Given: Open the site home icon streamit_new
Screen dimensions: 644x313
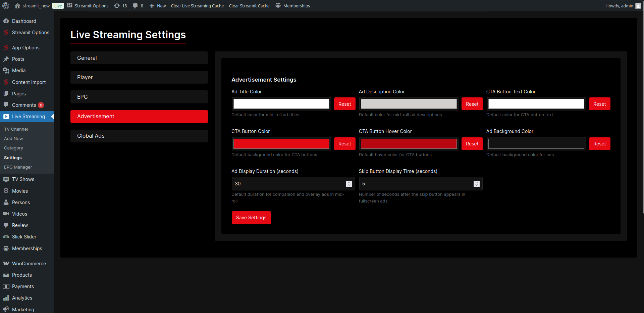Looking at the screenshot, I should (x=17, y=6).
